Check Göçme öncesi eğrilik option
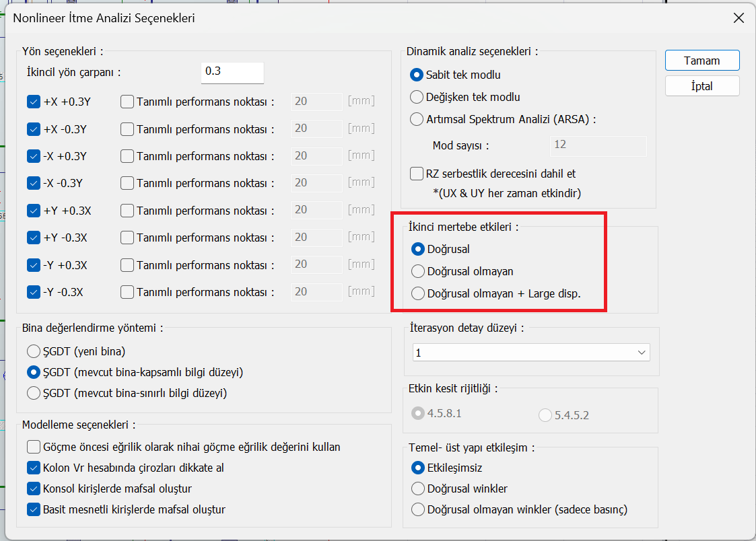Screen dimensions: 756x541 click(x=34, y=447)
